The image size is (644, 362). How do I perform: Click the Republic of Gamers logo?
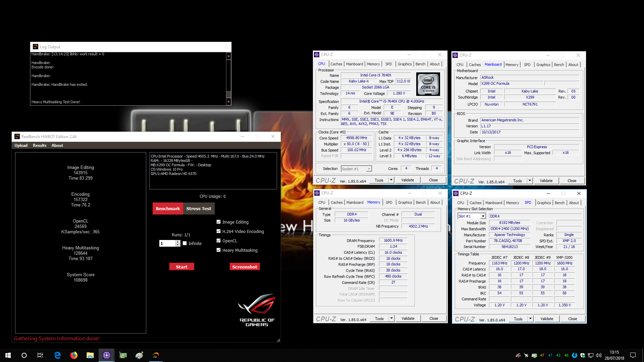pos(257,310)
